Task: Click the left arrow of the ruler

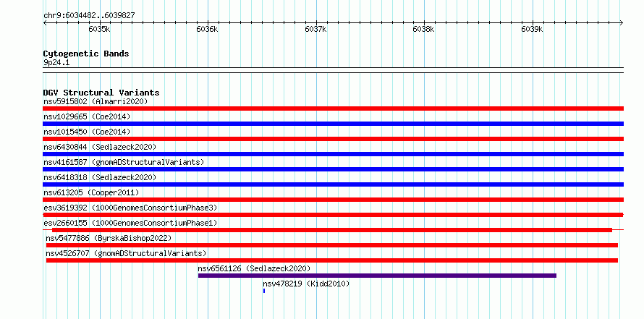Action: pyautogui.click(x=45, y=22)
